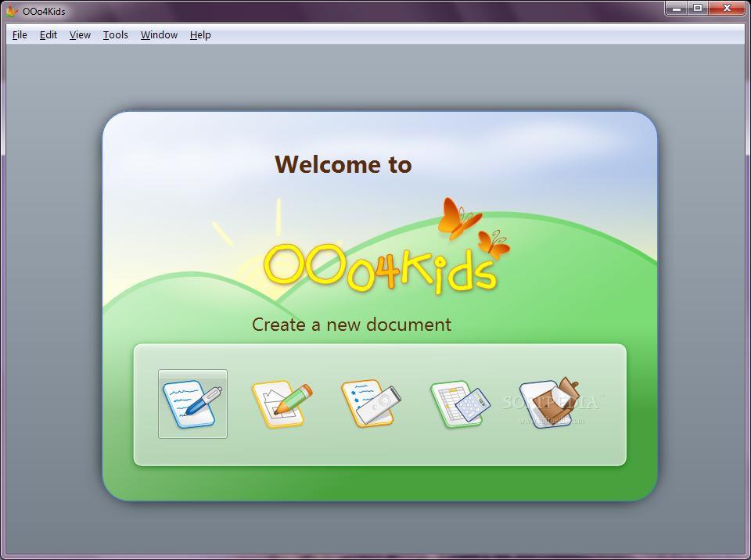Open the File menu
The height and width of the screenshot is (560, 751).
click(x=20, y=35)
